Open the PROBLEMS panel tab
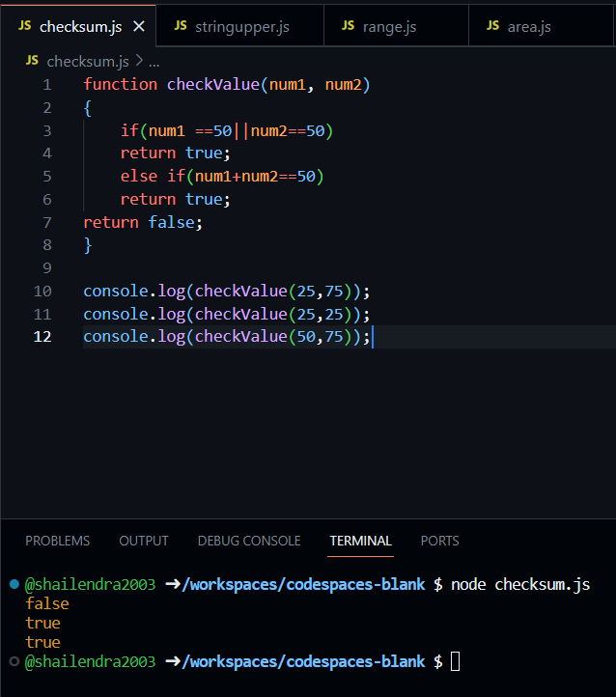This screenshot has height=697, width=616. click(x=57, y=541)
